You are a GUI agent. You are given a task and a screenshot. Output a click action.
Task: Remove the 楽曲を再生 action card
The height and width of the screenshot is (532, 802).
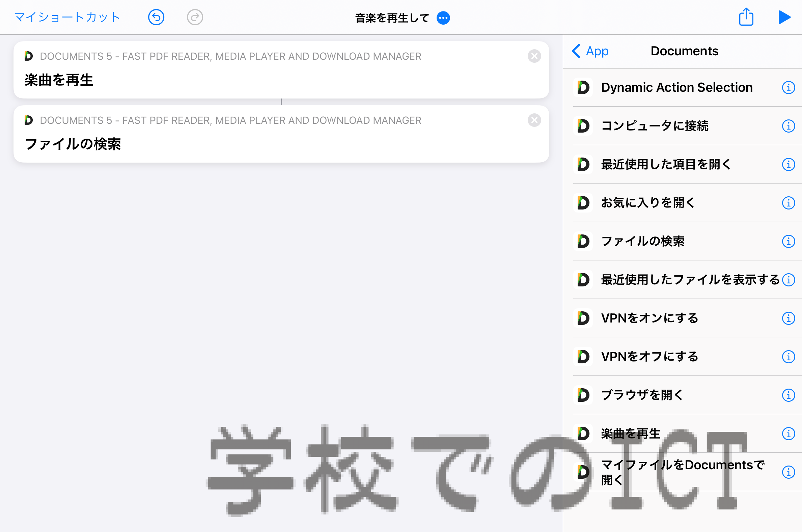pyautogui.click(x=534, y=56)
